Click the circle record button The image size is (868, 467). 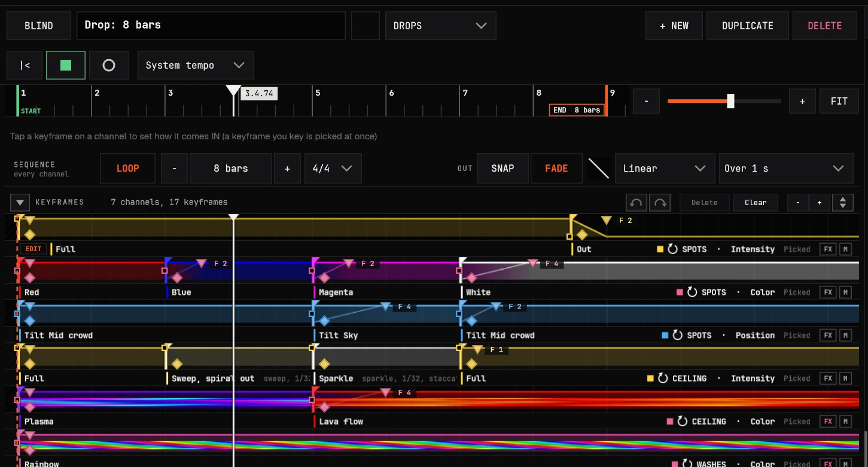click(109, 65)
